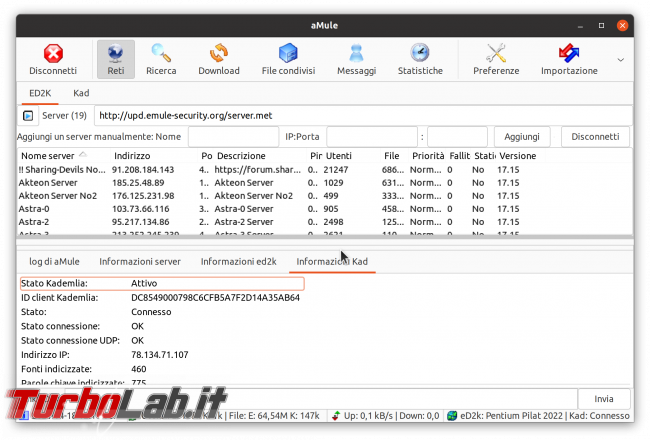
Task: Open the Reti networks view
Action: point(116,59)
